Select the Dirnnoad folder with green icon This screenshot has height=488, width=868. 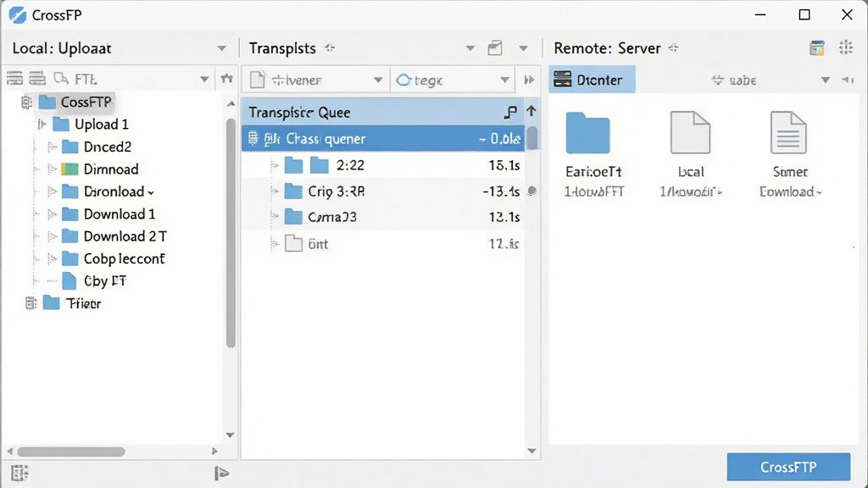[100, 169]
